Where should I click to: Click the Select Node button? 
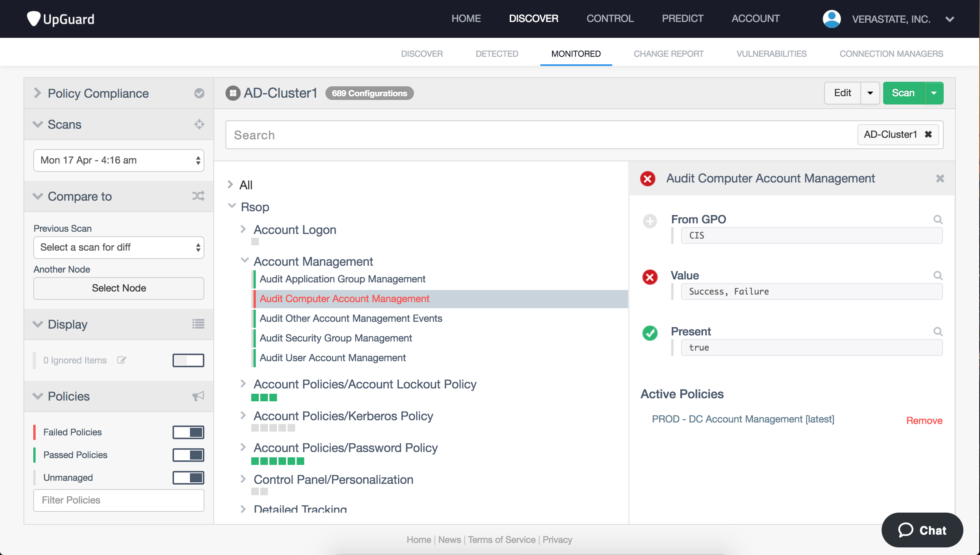coord(119,288)
